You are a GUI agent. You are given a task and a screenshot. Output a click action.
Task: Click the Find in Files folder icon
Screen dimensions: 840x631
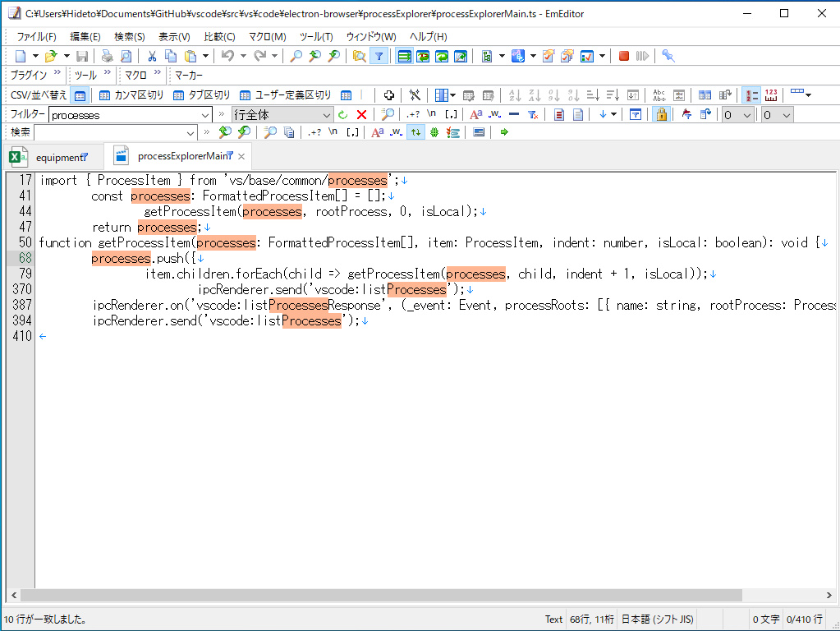[x=360, y=56]
